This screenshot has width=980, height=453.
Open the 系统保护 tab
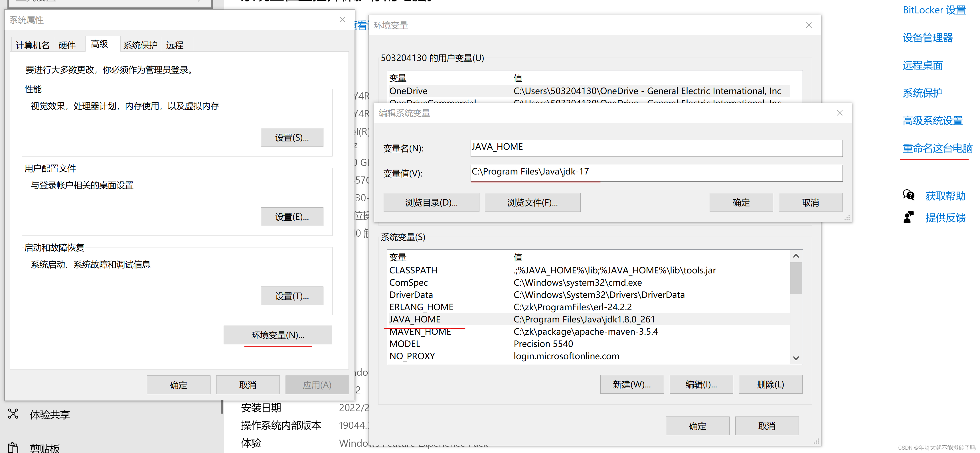[140, 45]
